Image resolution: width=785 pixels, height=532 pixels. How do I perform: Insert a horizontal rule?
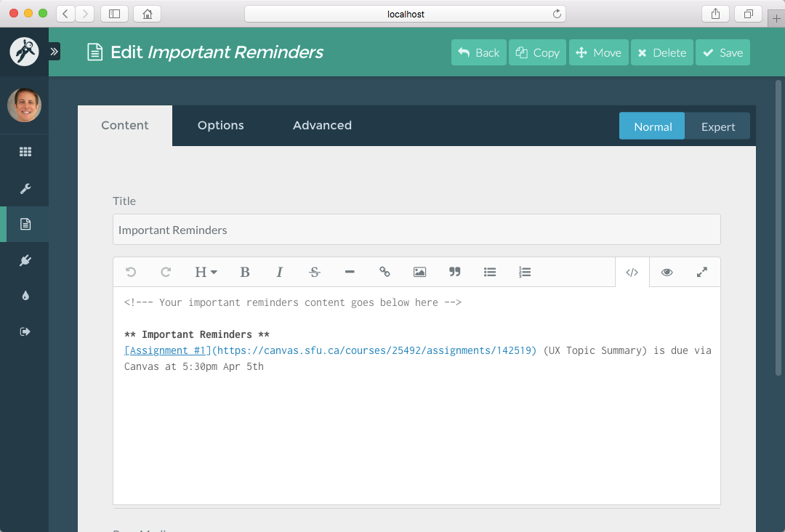click(350, 272)
